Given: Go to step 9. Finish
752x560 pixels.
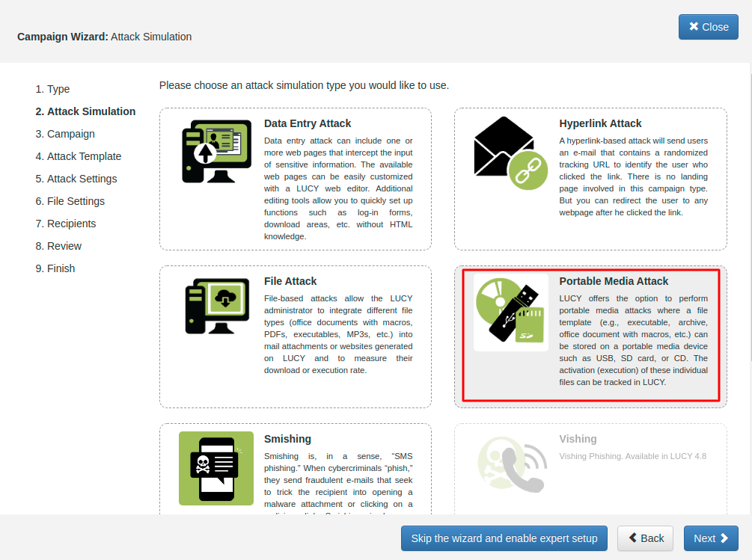Looking at the screenshot, I should click(x=55, y=268).
